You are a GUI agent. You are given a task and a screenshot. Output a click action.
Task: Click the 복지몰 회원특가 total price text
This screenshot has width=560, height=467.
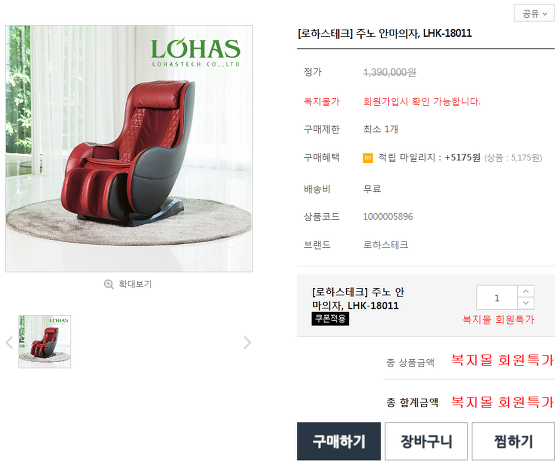(x=502, y=402)
